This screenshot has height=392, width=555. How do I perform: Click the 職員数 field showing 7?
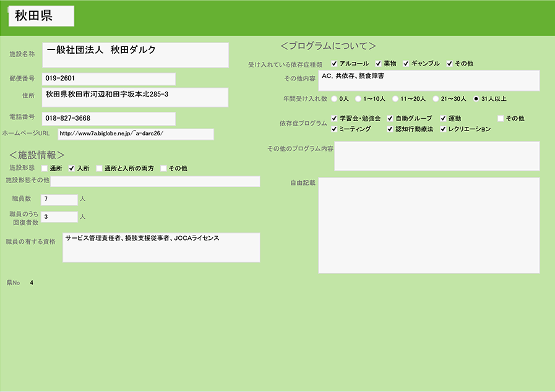tap(59, 199)
